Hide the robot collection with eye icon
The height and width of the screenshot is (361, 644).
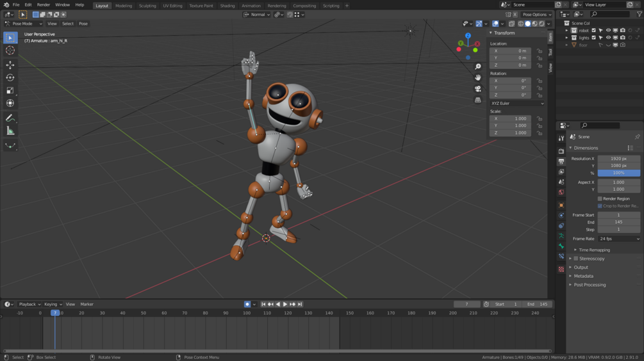tap(608, 30)
